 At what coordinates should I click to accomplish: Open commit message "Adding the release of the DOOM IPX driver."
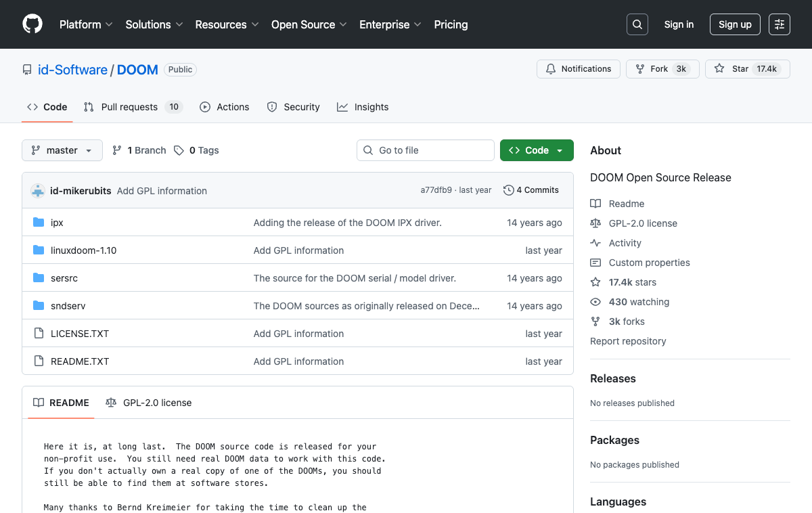(x=347, y=223)
